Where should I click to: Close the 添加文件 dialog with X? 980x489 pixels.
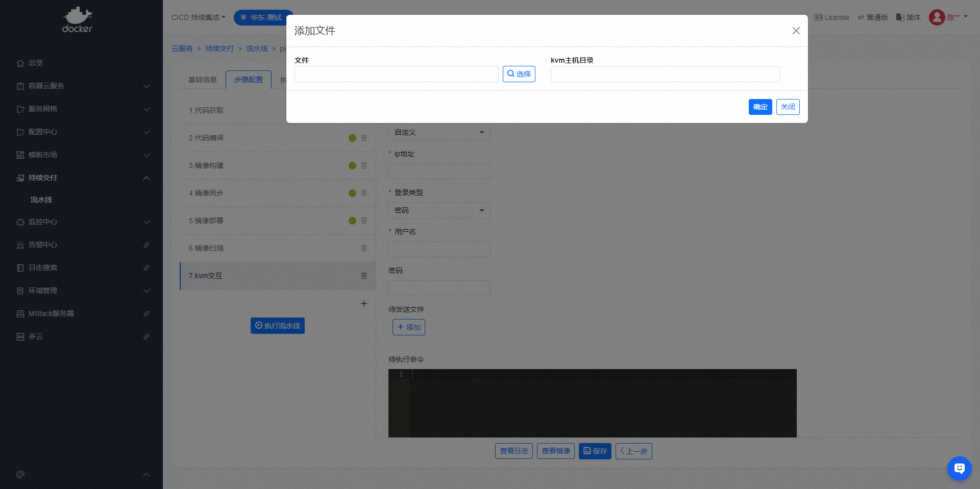[x=796, y=31]
